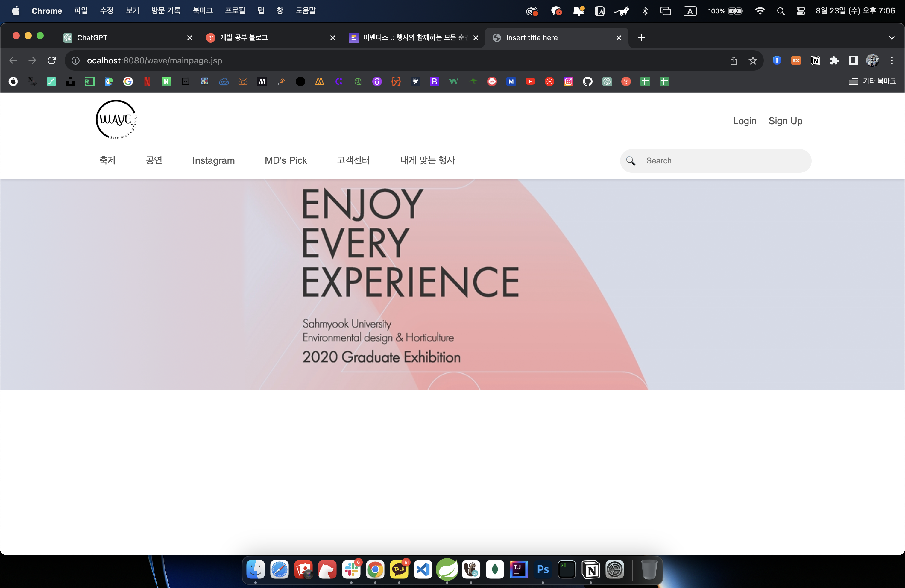Click the WAVE festival logo
Screen dimensions: 905x588
click(116, 120)
